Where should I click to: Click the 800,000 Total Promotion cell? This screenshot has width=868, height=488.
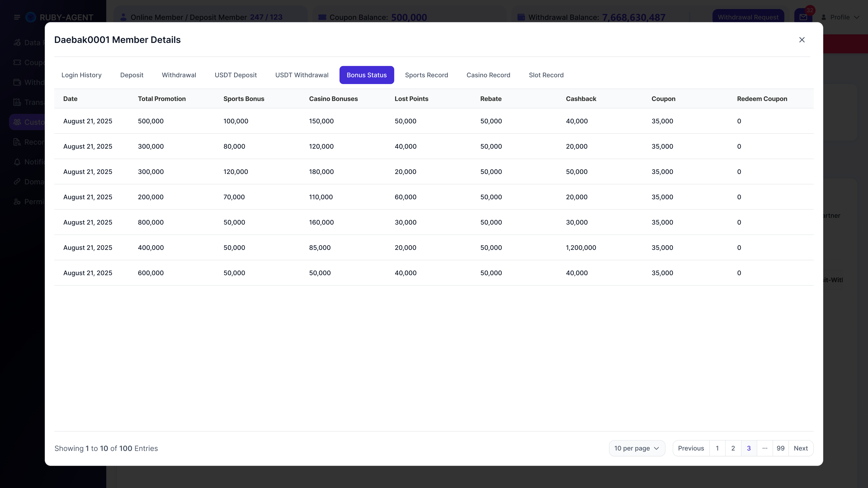point(151,222)
